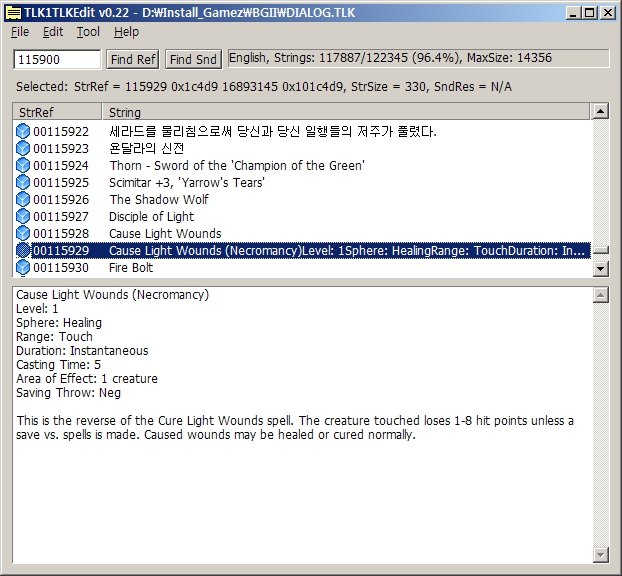Image resolution: width=622 pixels, height=576 pixels.
Task: Click the cube icon for row 00115926
Action: 23,199
